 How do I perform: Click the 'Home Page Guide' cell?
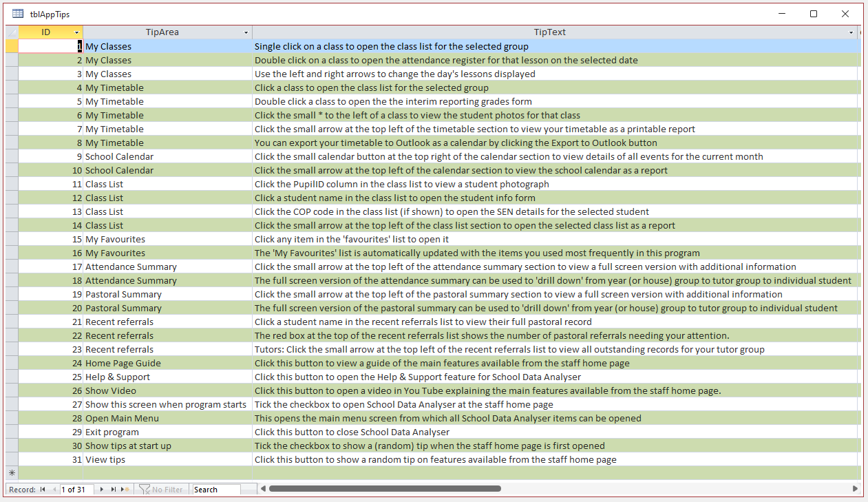[x=168, y=363]
